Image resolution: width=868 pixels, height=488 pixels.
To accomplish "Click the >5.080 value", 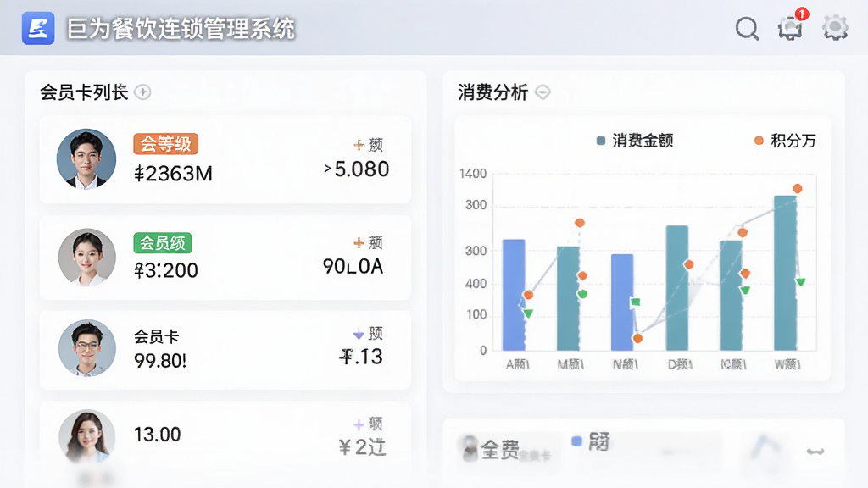I will (x=357, y=169).
